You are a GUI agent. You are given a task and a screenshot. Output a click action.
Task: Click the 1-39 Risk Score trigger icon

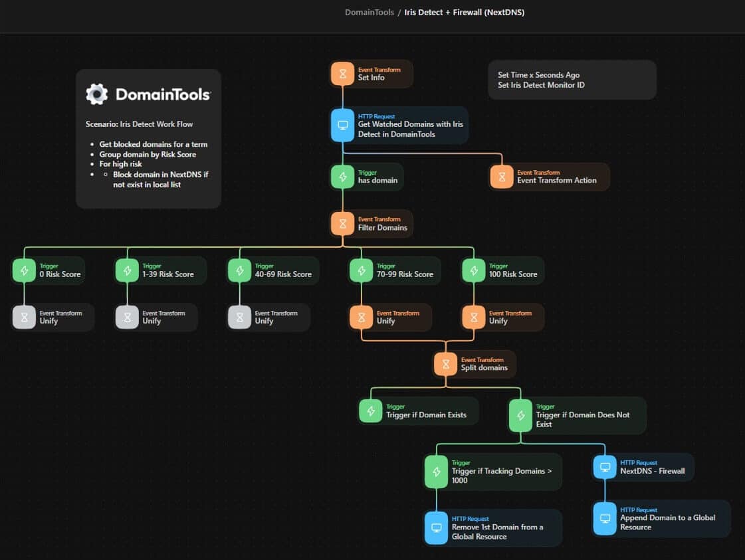(x=128, y=270)
